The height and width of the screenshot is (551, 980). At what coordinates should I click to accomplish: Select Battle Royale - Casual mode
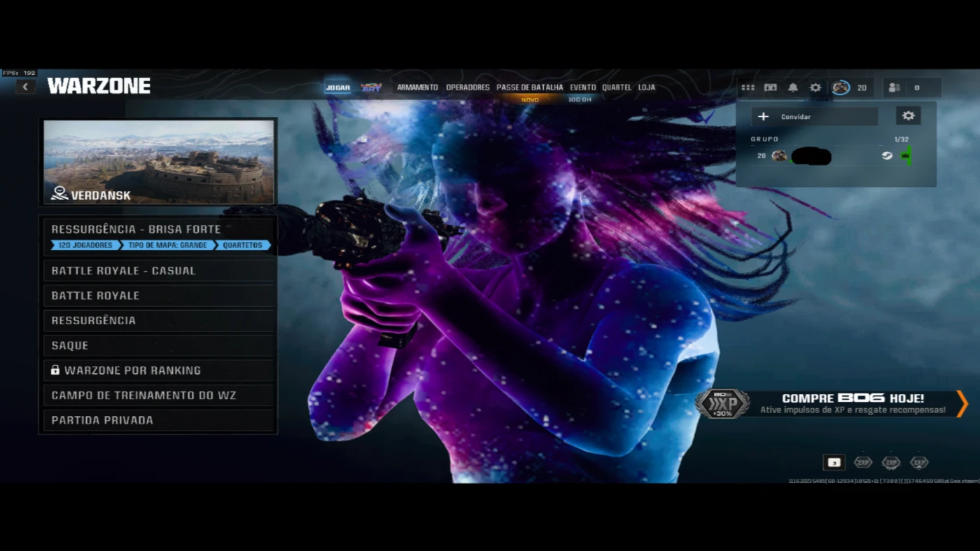tap(159, 270)
